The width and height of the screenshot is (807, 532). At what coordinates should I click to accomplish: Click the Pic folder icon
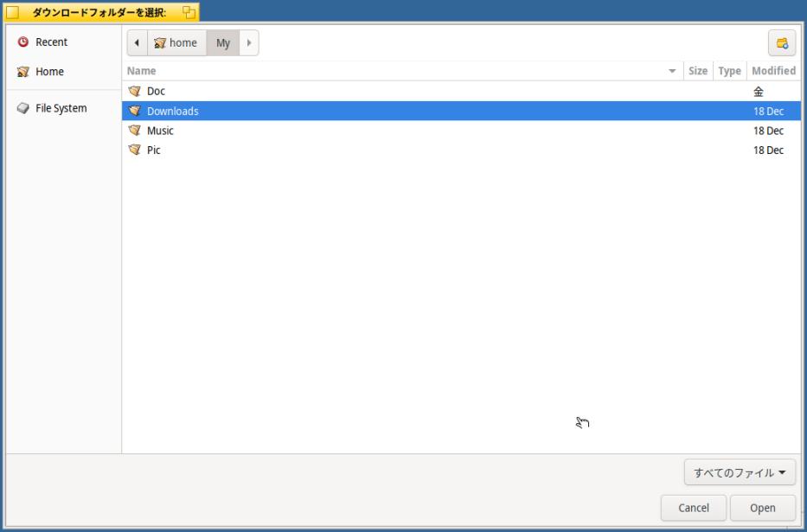(134, 150)
